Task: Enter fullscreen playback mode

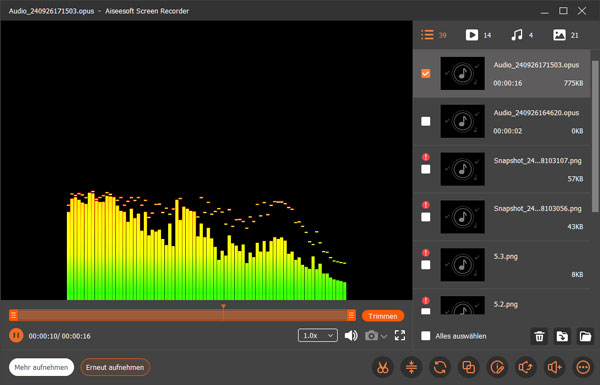Action: click(x=400, y=336)
